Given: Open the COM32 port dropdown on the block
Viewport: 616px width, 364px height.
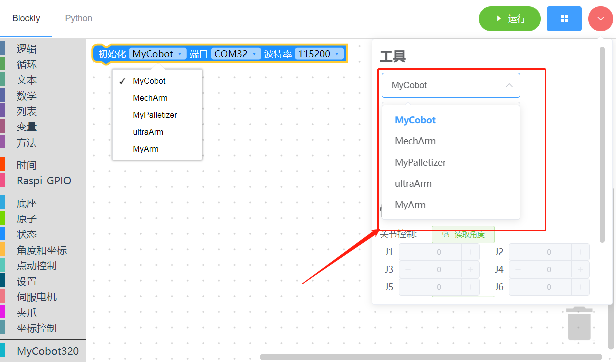Looking at the screenshot, I should click(x=236, y=54).
